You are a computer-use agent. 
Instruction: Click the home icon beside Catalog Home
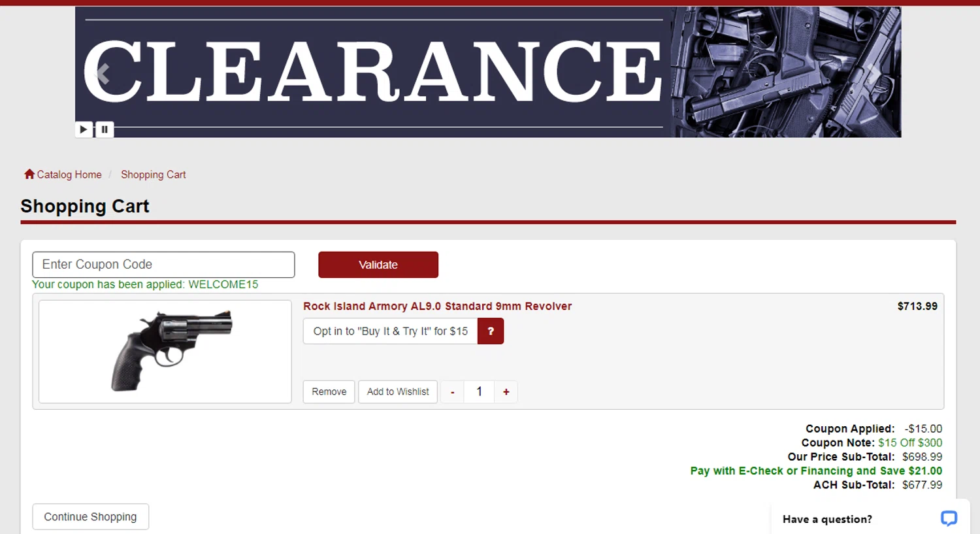(29, 174)
